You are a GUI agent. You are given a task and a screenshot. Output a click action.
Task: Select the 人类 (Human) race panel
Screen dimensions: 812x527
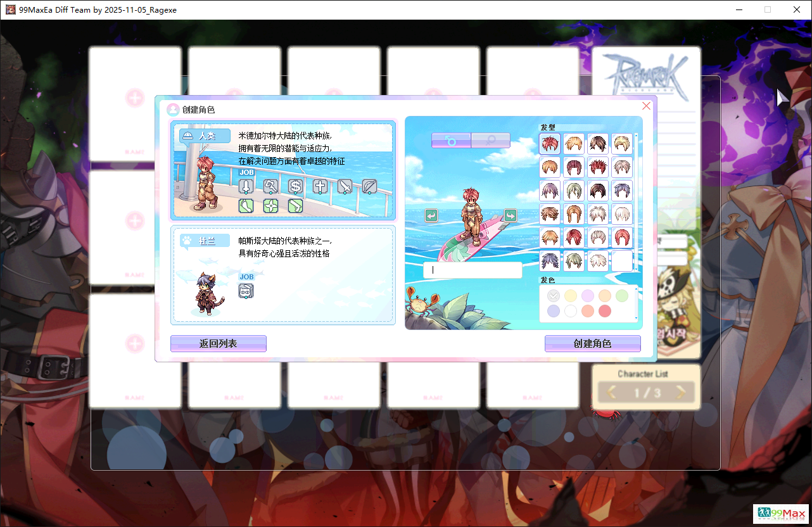[282, 170]
